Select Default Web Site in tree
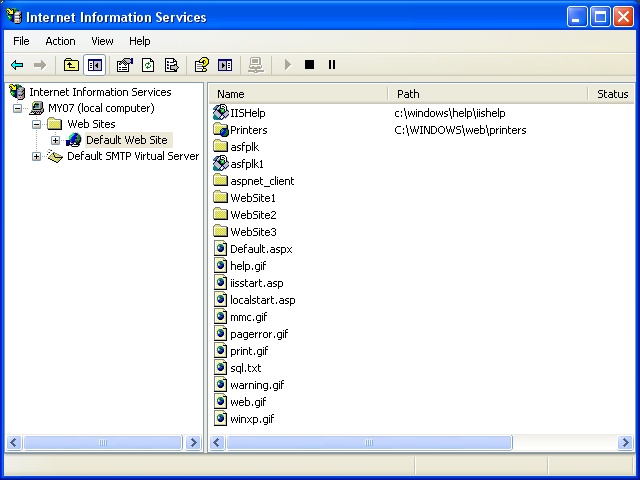Image resolution: width=640 pixels, height=480 pixels. tap(127, 140)
